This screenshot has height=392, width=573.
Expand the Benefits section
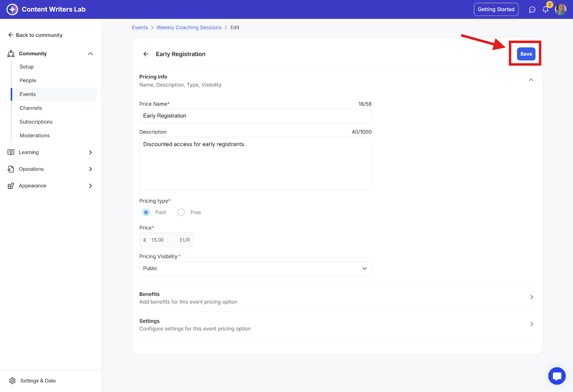click(531, 297)
